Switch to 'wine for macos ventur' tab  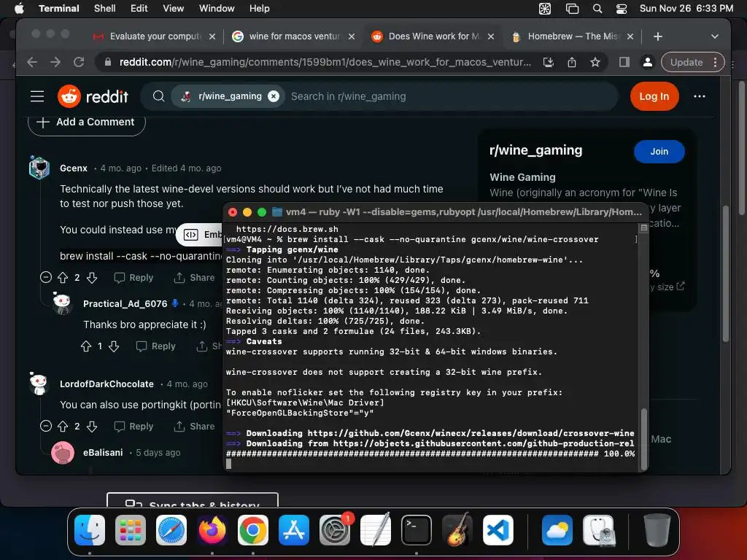pos(294,36)
